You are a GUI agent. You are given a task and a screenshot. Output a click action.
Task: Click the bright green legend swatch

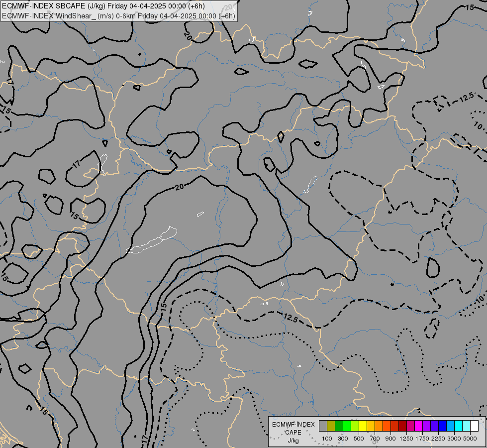pyautogui.click(x=347, y=426)
